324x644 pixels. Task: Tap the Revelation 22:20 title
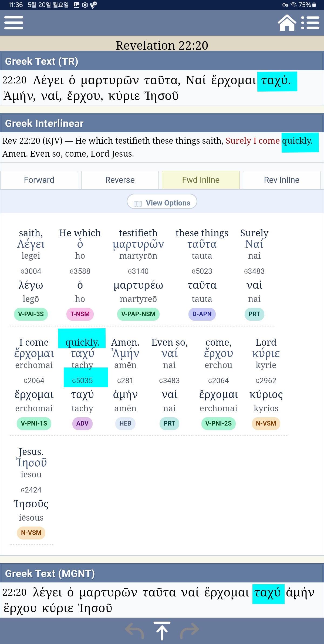pyautogui.click(x=162, y=45)
